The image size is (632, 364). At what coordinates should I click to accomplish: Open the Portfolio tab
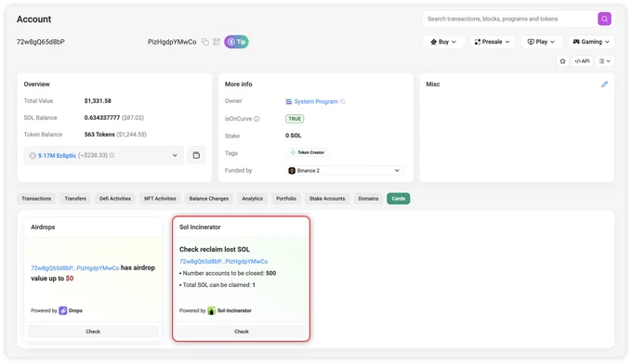point(286,199)
